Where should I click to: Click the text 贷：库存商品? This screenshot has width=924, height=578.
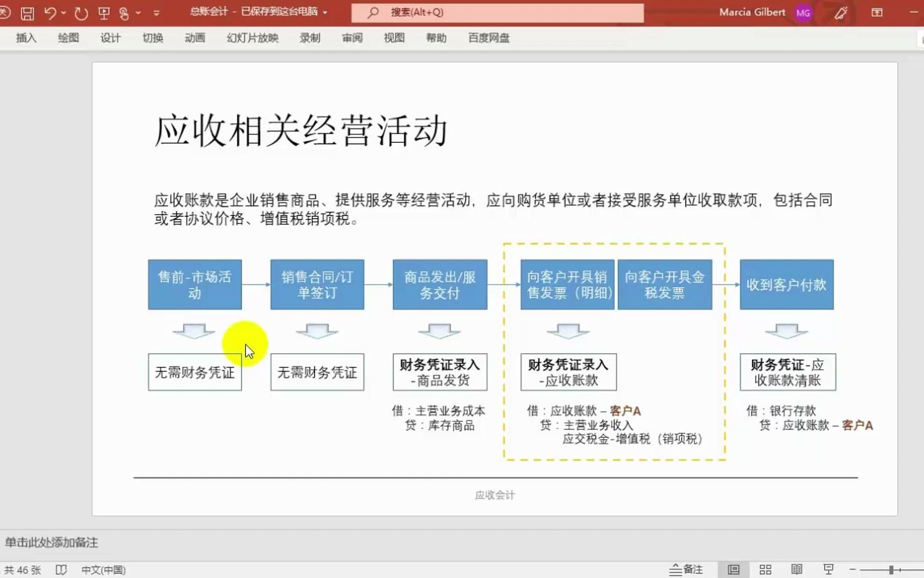coord(440,425)
